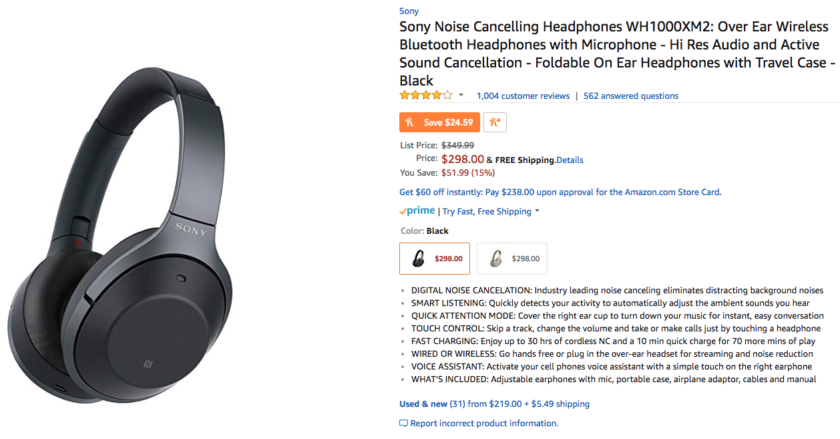Click the free shipping Details link
This screenshot has height=439, width=840.
[x=569, y=159]
